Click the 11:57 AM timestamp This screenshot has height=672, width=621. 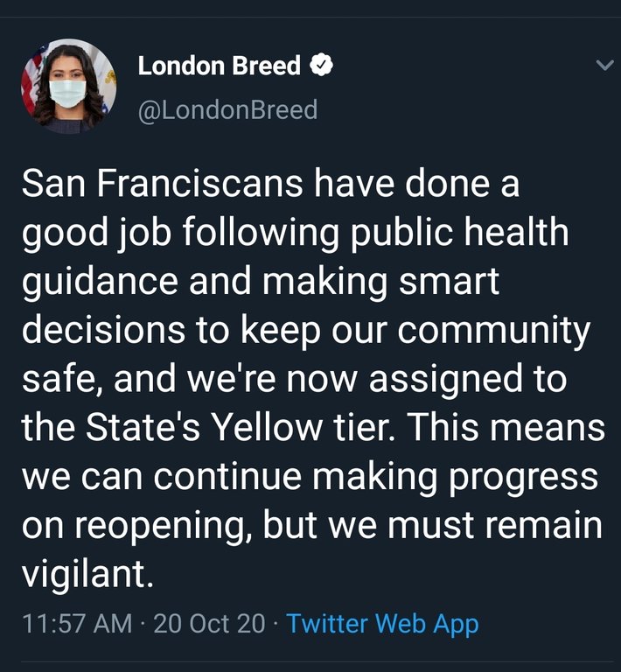click(x=75, y=624)
